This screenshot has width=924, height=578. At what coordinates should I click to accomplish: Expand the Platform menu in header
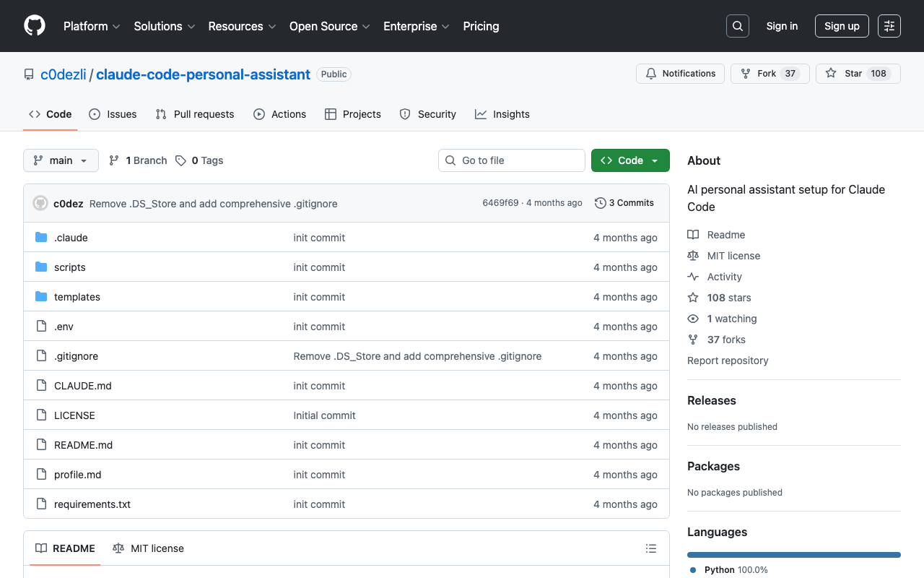pyautogui.click(x=92, y=26)
